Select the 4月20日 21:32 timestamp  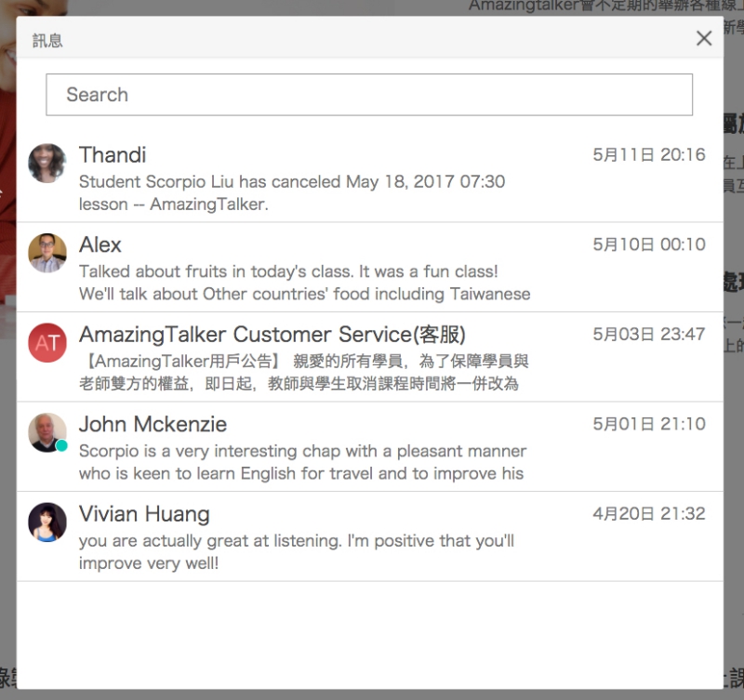(648, 513)
